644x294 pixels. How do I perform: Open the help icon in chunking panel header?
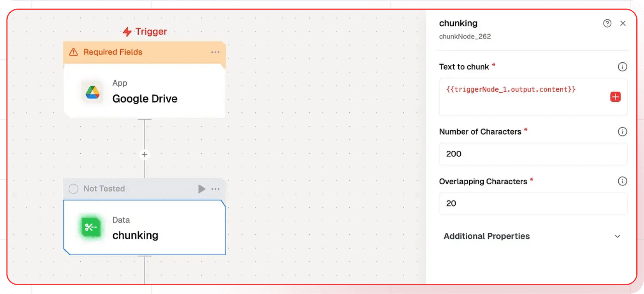click(607, 23)
